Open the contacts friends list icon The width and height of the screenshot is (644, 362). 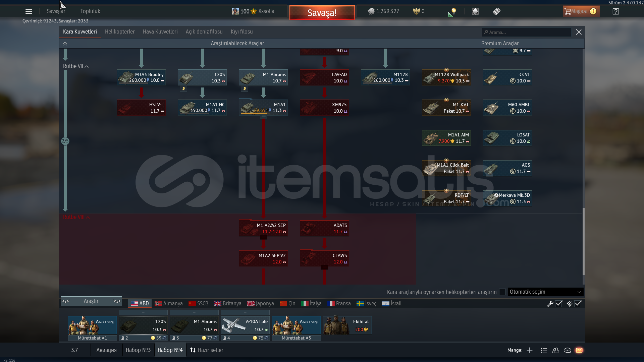pos(556,350)
